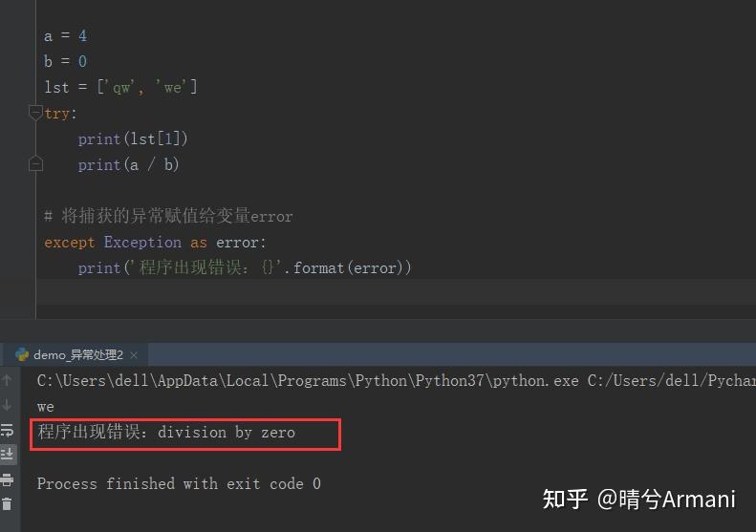Click the Print console output icon
756x532 pixels.
(x=7, y=479)
